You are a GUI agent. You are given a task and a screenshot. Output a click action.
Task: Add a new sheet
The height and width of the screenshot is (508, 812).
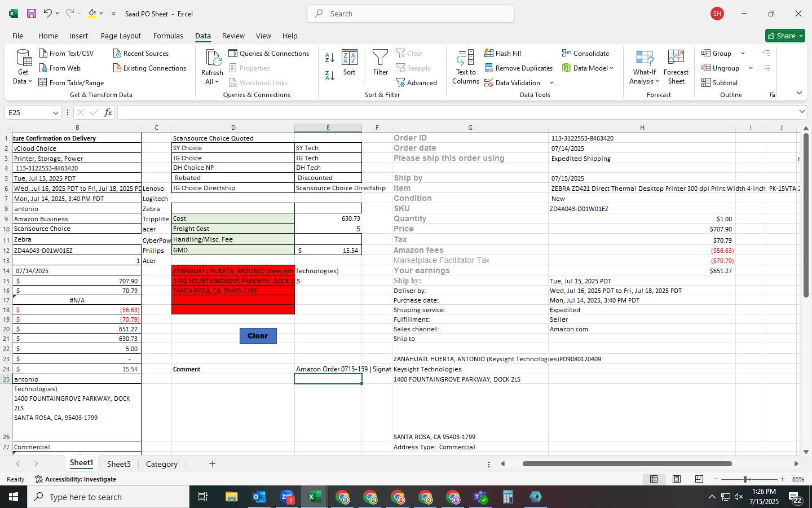pyautogui.click(x=212, y=464)
